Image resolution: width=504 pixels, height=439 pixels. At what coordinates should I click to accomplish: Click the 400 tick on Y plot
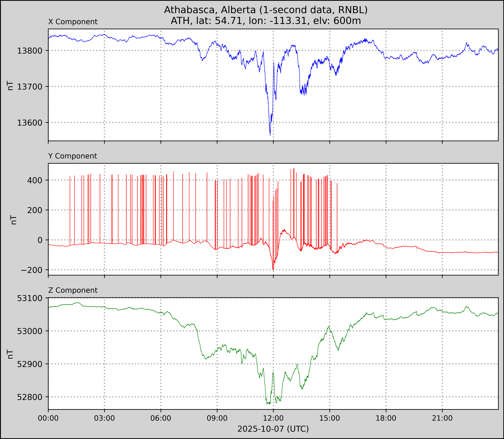[x=35, y=180]
